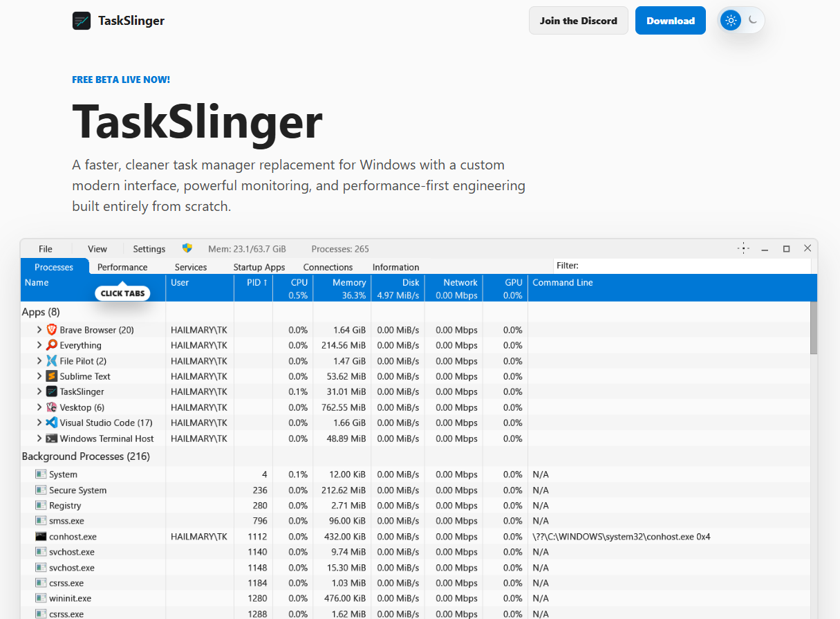Click the shield admin icon in toolbar
This screenshot has width=840, height=619.
tap(187, 248)
